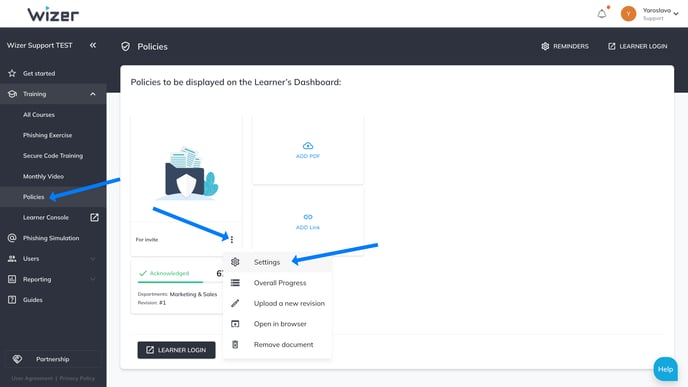688x387 pixels.
Task: Expand the Reporting section chevron
Action: [93, 279]
